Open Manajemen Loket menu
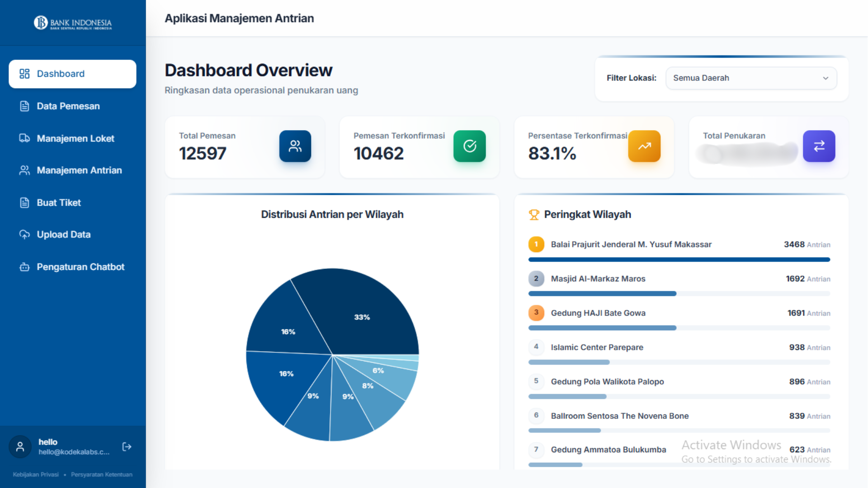The width and height of the screenshot is (868, 488). 72,138
